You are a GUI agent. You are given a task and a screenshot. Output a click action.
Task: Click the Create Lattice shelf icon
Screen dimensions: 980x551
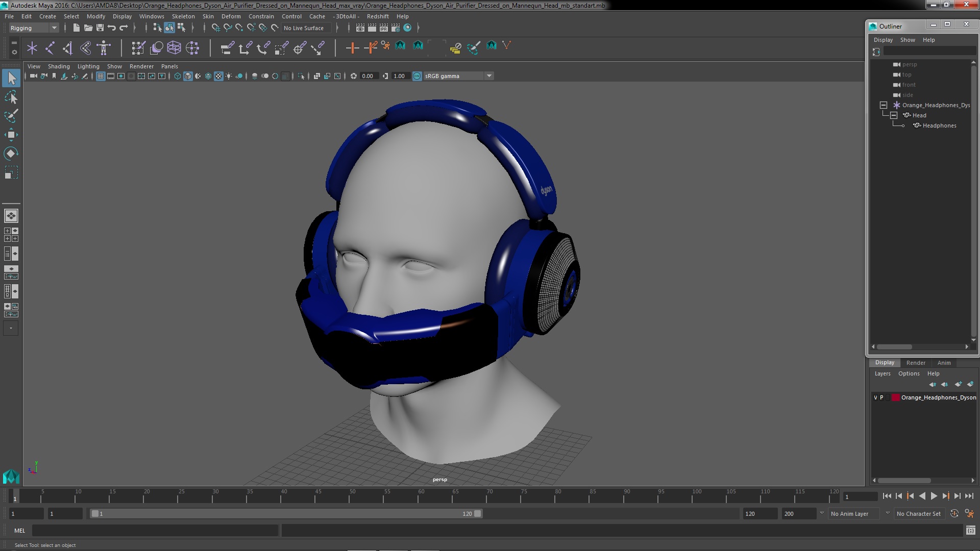(174, 48)
